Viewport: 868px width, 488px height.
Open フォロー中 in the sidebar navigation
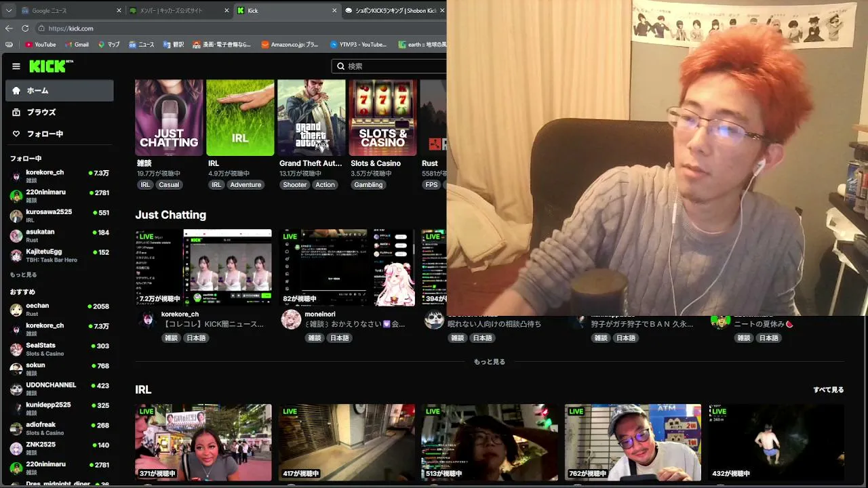[x=60, y=134]
